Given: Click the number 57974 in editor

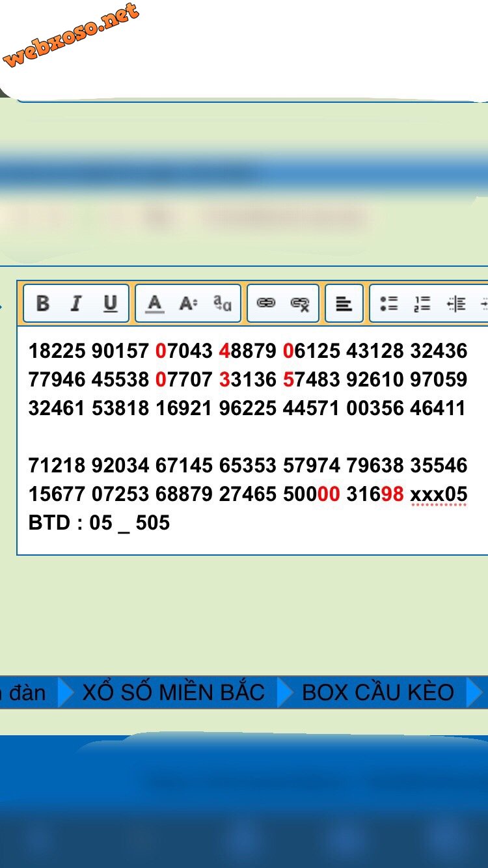Looking at the screenshot, I should pos(312,465).
